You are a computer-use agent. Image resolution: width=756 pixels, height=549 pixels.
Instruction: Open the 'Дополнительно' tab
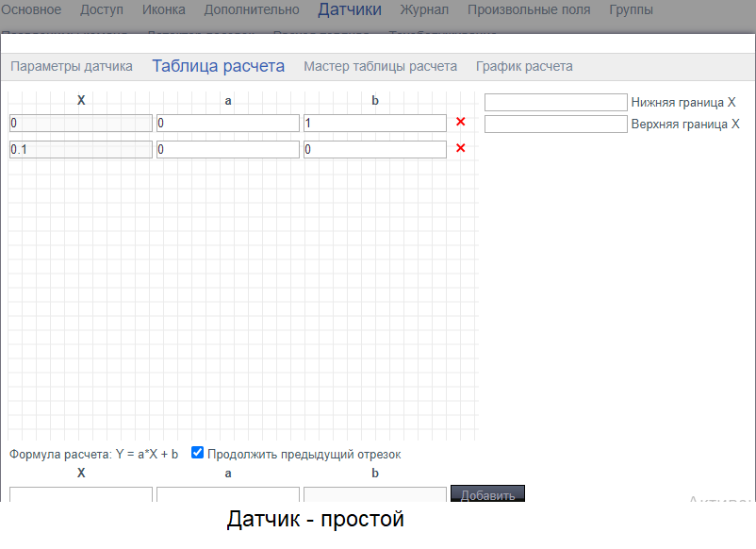pos(252,10)
